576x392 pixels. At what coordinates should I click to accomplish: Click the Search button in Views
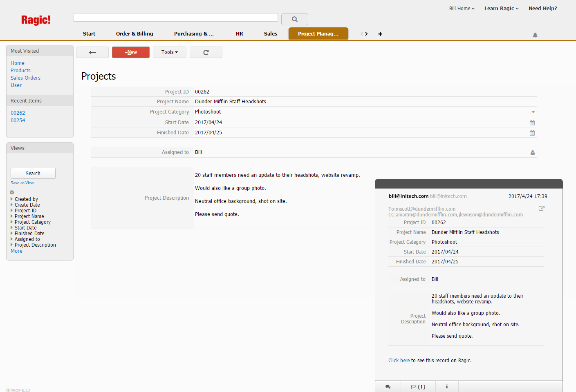coord(33,174)
